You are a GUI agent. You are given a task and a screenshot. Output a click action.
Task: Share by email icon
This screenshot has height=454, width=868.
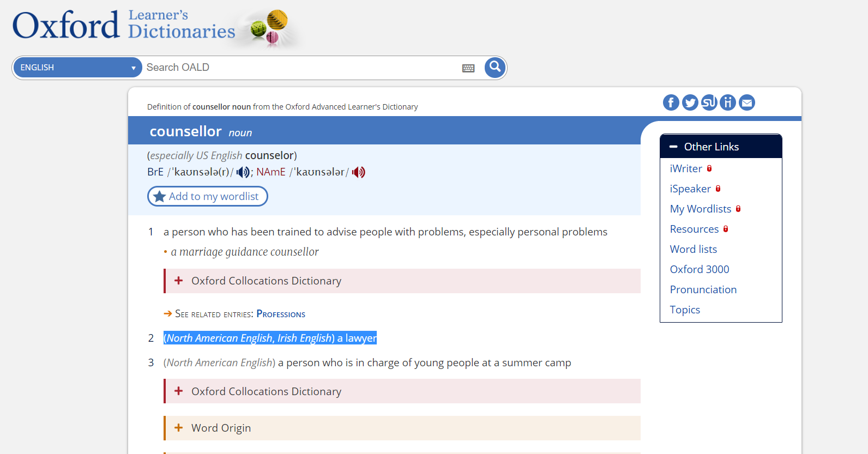pos(747,102)
